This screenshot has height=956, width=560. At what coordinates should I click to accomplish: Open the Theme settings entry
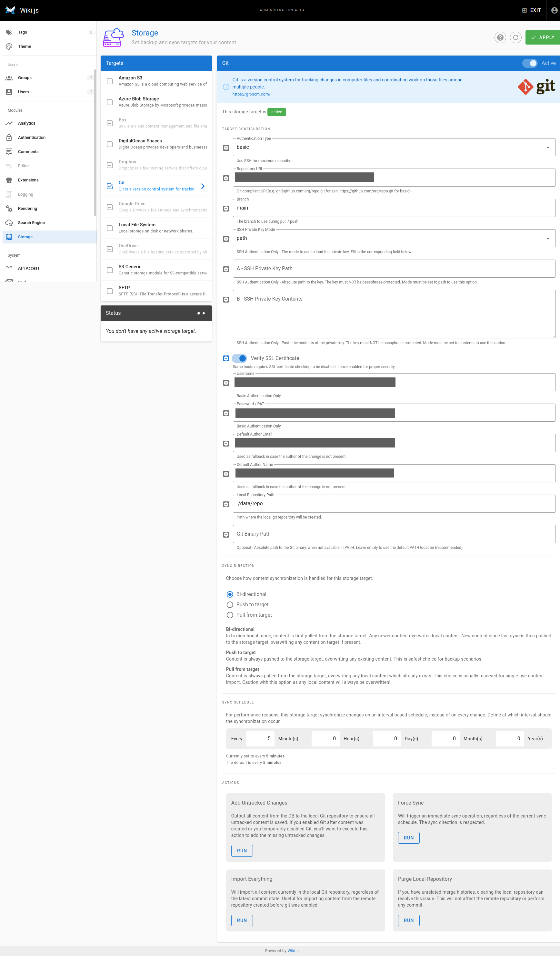(24, 46)
